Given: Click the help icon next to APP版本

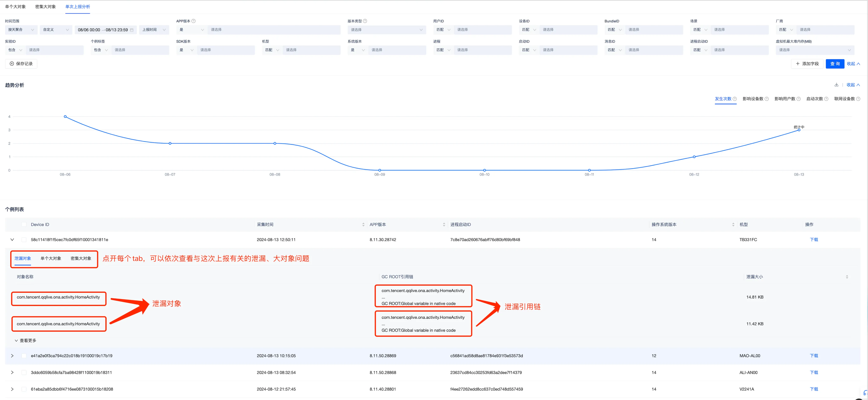Looking at the screenshot, I should 193,21.
